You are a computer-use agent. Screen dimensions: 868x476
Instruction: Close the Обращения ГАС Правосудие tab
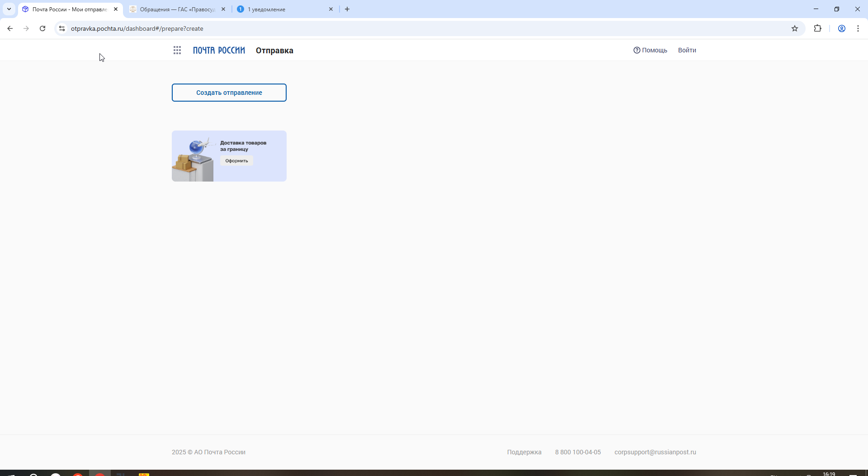click(223, 9)
